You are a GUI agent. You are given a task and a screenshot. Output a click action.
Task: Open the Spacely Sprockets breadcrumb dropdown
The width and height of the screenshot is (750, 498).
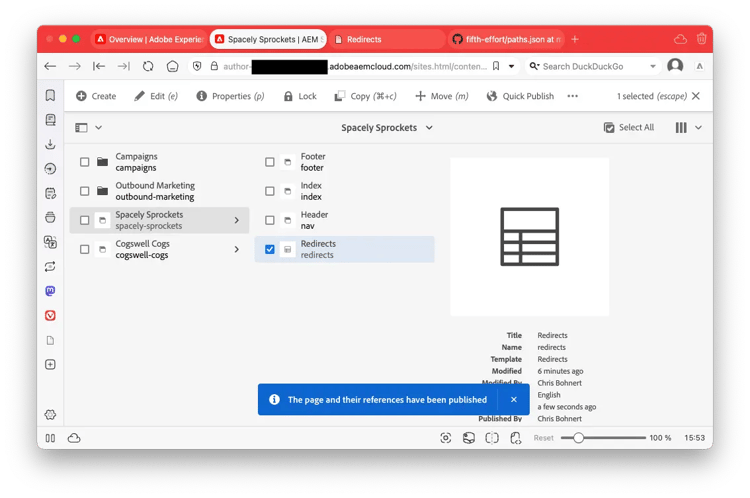pos(386,128)
